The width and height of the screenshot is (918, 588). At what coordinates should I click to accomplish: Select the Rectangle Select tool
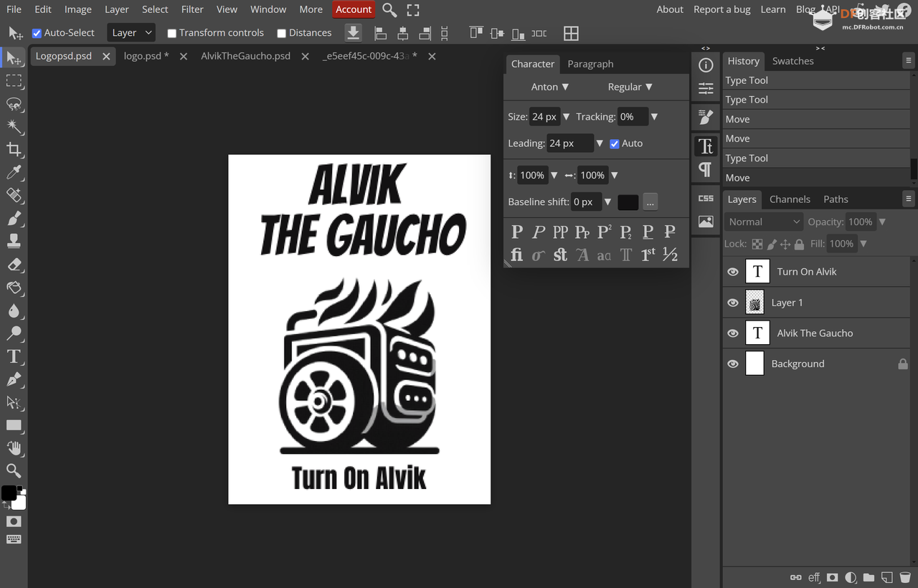[x=14, y=80]
